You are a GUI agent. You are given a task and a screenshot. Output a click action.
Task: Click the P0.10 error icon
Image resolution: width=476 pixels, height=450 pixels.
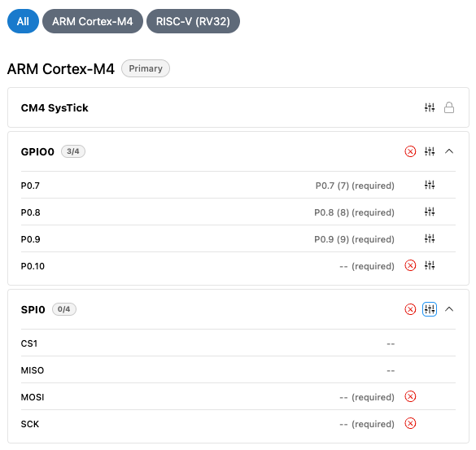point(410,265)
